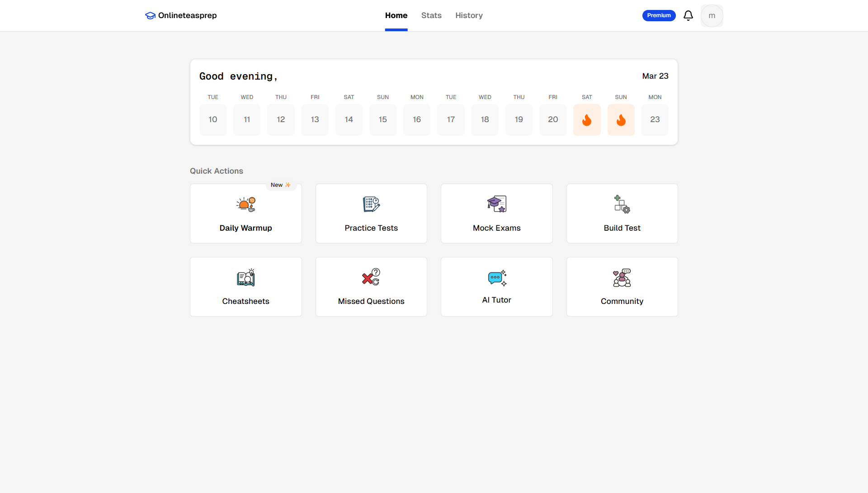Image resolution: width=868 pixels, height=493 pixels.
Task: Select the Build Test blocks icon
Action: point(622,204)
